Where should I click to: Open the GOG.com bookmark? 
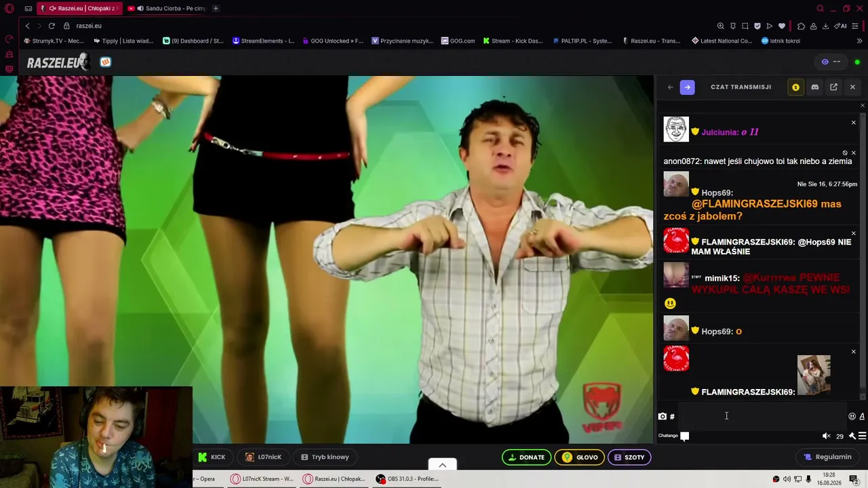(458, 41)
